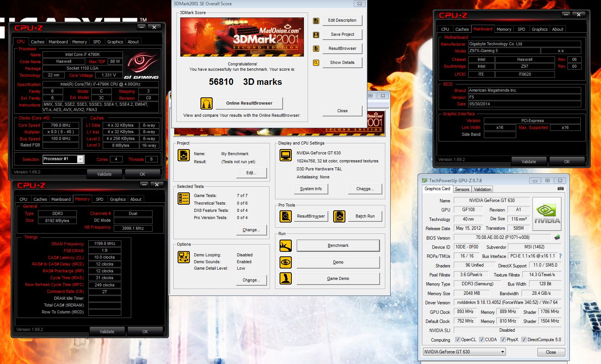Click Change button under Options section

click(x=251, y=280)
